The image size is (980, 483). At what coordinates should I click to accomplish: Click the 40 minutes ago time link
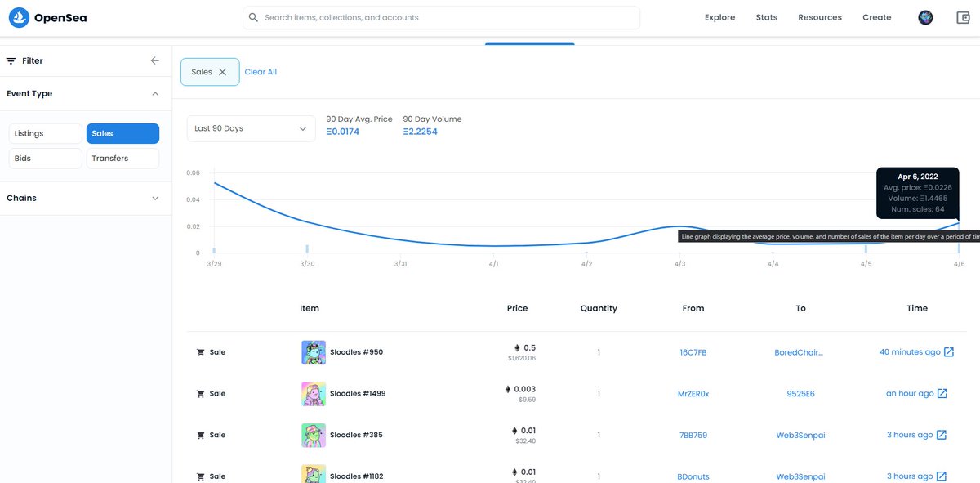(910, 352)
